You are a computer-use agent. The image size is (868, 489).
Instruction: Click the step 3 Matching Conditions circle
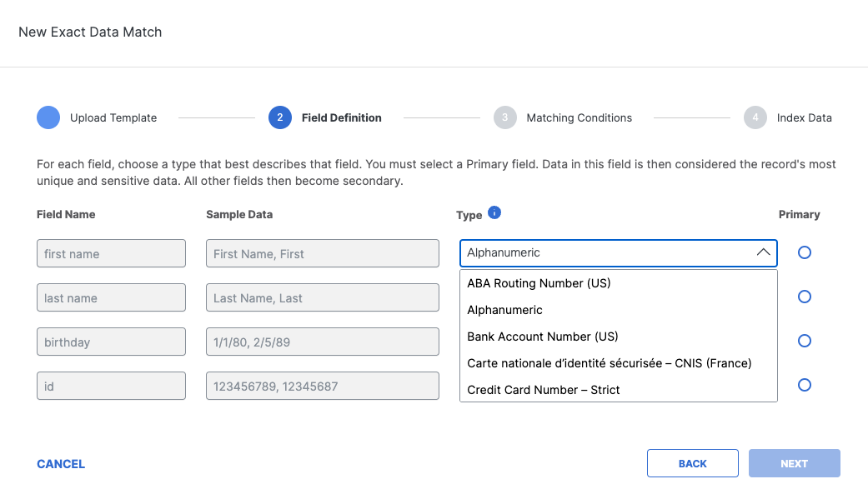504,117
